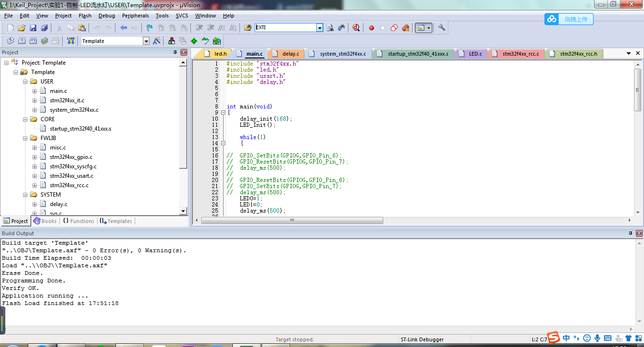
Task: Open Manage Project Items colored blocks icon
Action: (x=172, y=41)
